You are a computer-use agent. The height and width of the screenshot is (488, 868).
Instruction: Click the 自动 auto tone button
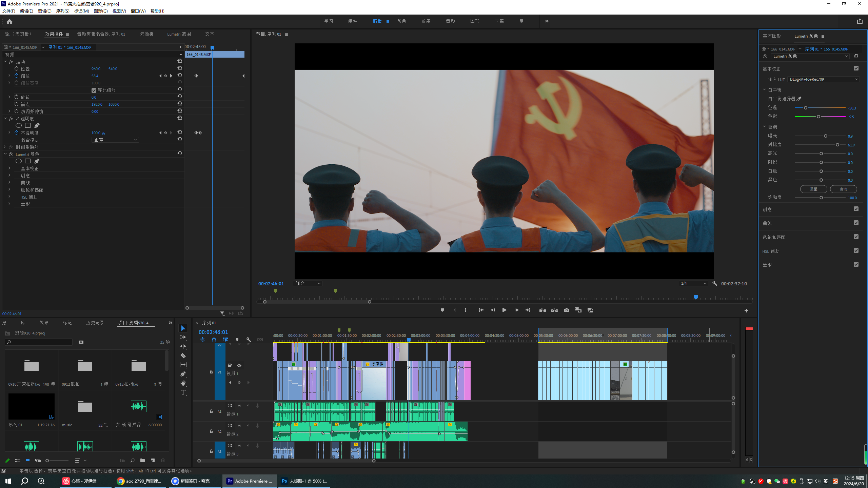pyautogui.click(x=843, y=189)
